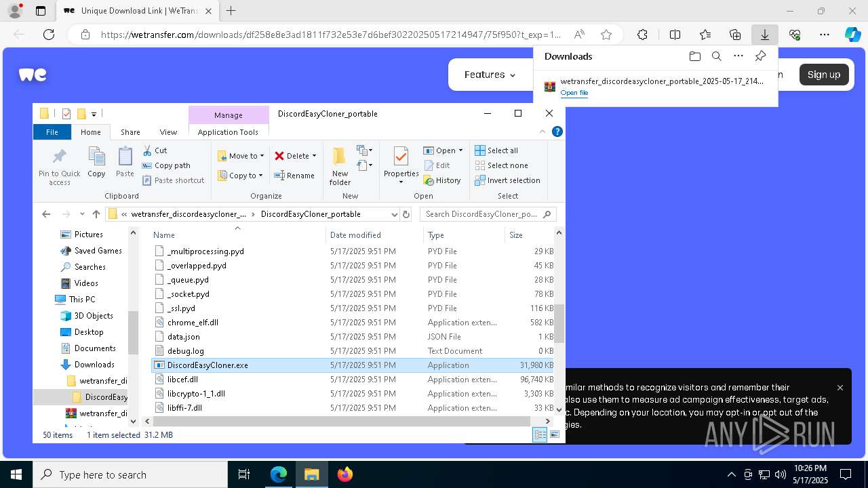The width and height of the screenshot is (868, 488).
Task: Click Rename in Organize group
Action: 294,176
